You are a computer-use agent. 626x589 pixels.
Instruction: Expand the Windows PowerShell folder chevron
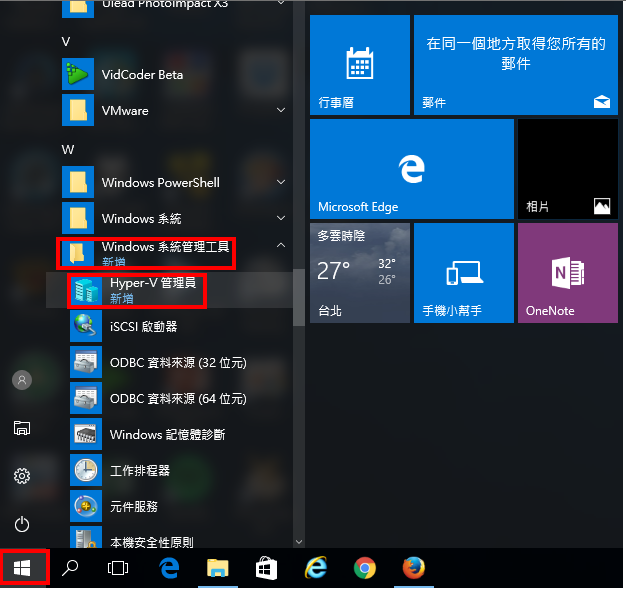(281, 182)
